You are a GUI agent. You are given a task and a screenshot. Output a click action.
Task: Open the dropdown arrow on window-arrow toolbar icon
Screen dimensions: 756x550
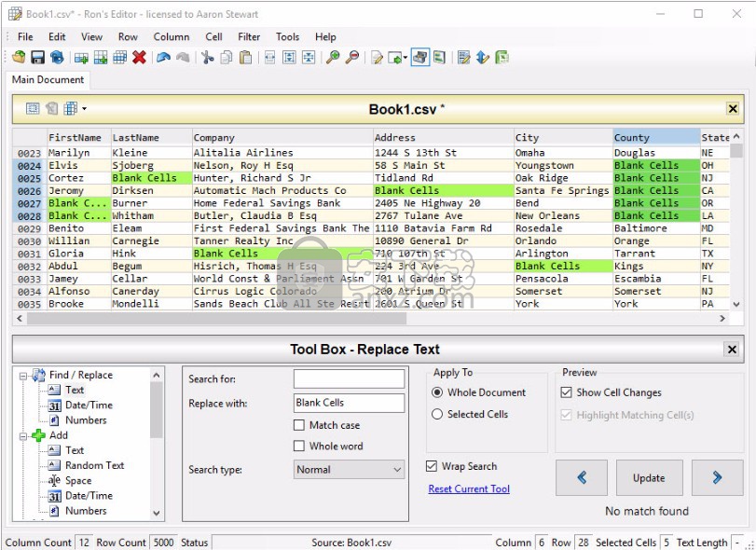coord(405,59)
